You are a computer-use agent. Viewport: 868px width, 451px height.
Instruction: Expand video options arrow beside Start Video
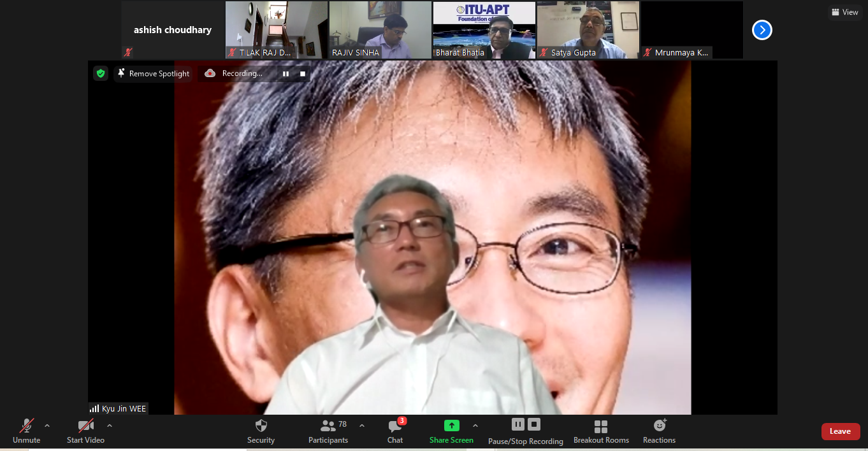pyautogui.click(x=110, y=426)
